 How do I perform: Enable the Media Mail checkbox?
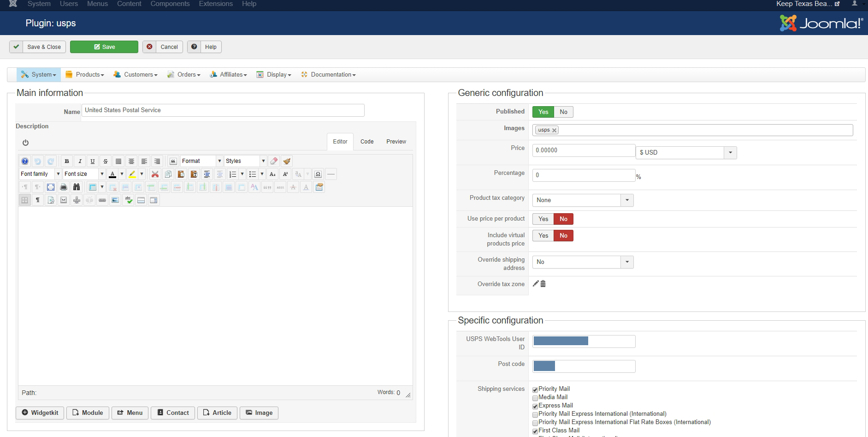(x=535, y=398)
